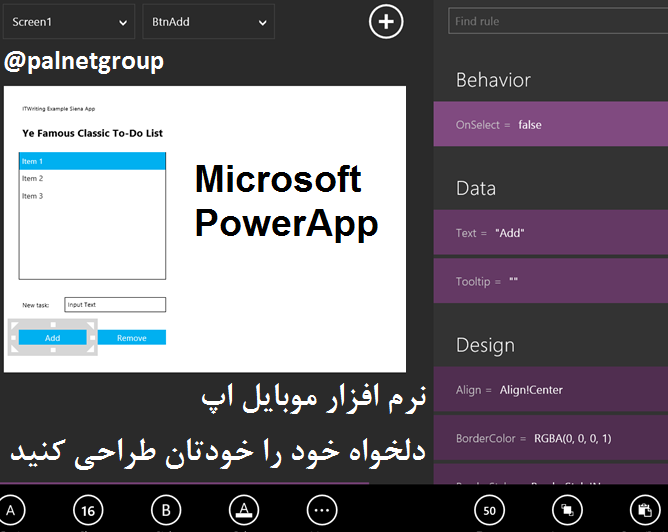Screen dimensions: 668x532
Task: Click the New task: label
Action: click(36, 305)
